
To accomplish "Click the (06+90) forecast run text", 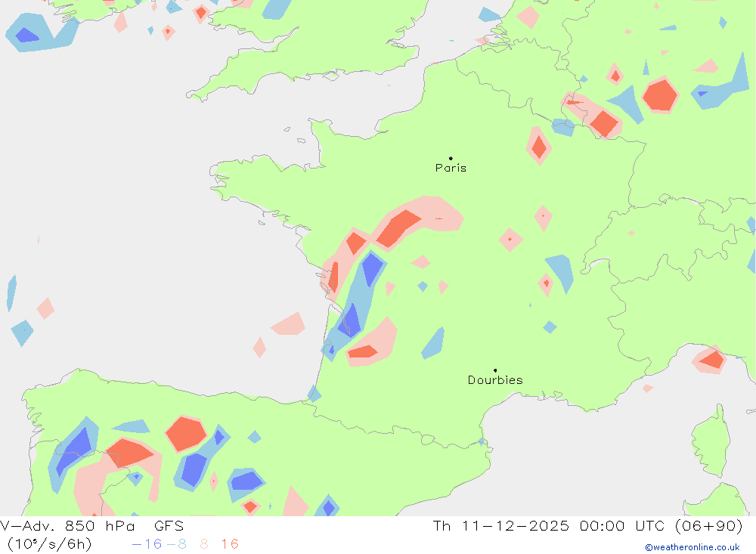I will click(x=709, y=525).
